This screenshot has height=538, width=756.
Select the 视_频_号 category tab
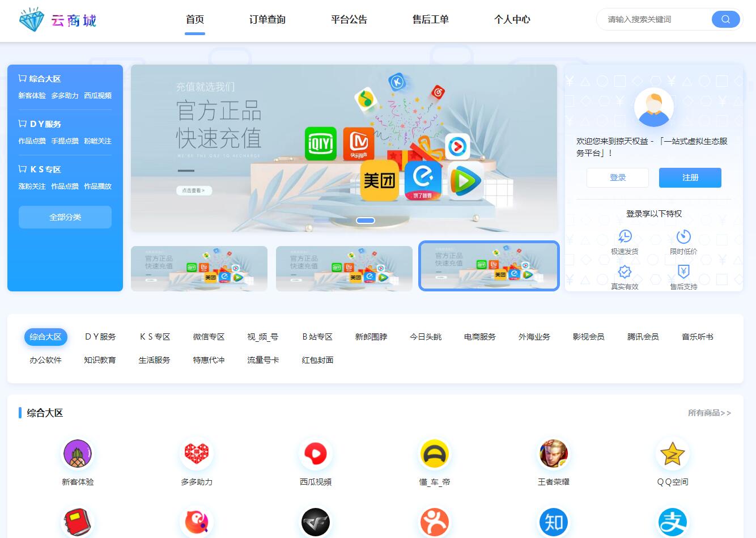[x=263, y=337]
